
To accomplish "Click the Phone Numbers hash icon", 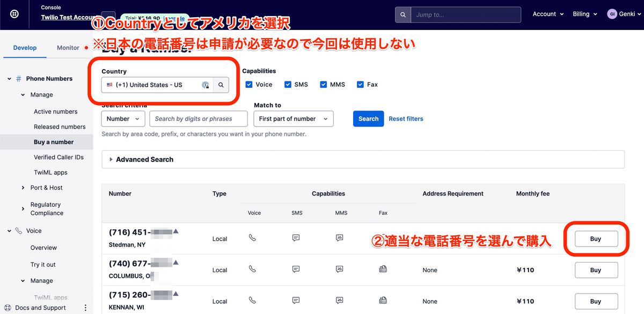I will click(19, 79).
